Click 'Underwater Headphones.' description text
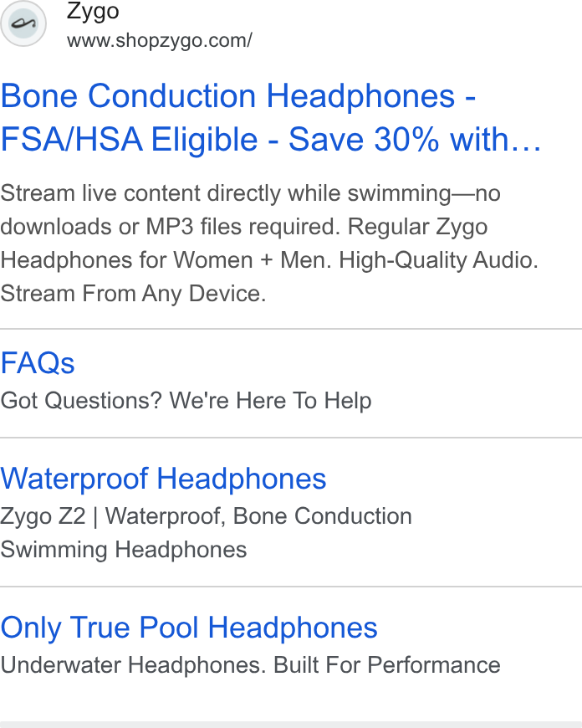 tap(133, 665)
